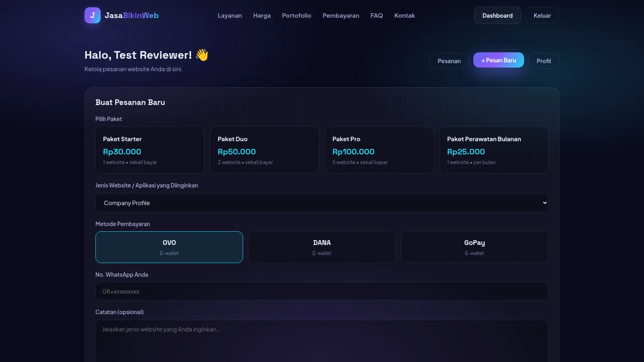Click the Dashboard button
Image resolution: width=644 pixels, height=362 pixels.
498,16
